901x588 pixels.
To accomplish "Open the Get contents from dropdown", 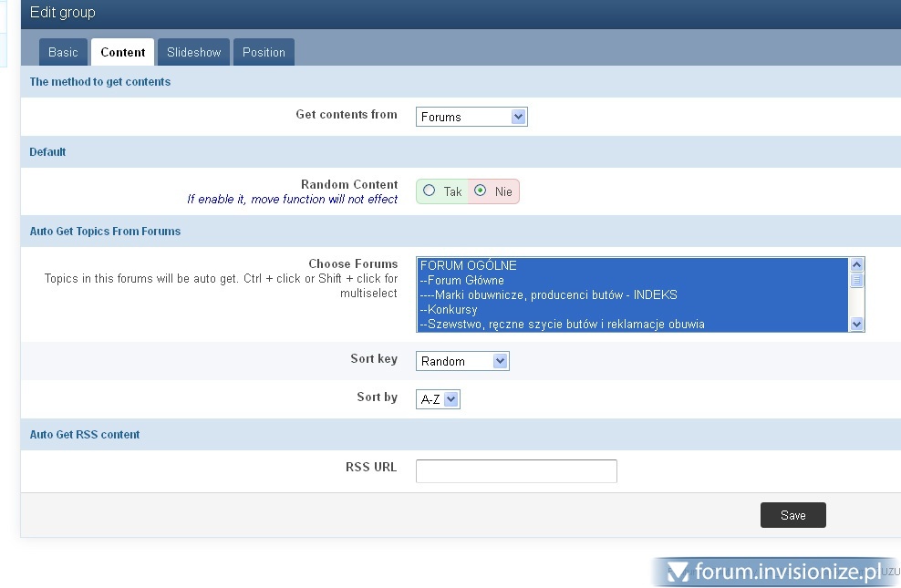I will pos(471,117).
